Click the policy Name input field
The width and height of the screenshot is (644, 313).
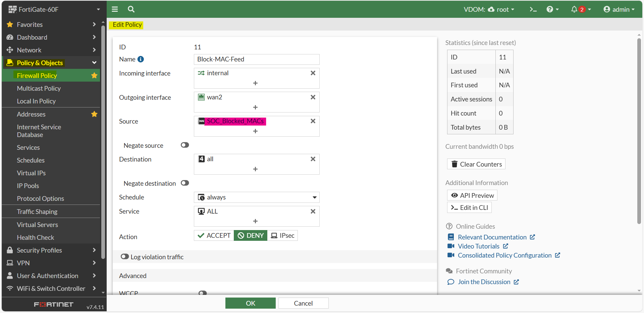(x=257, y=59)
